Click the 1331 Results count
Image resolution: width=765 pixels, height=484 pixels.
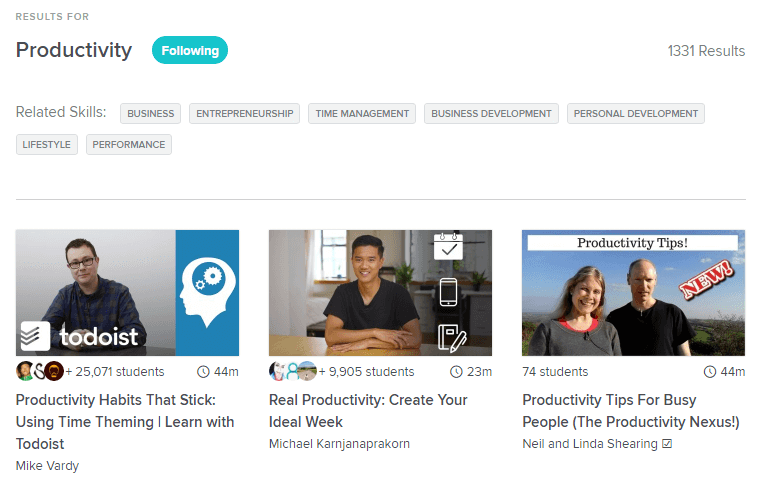coord(706,51)
